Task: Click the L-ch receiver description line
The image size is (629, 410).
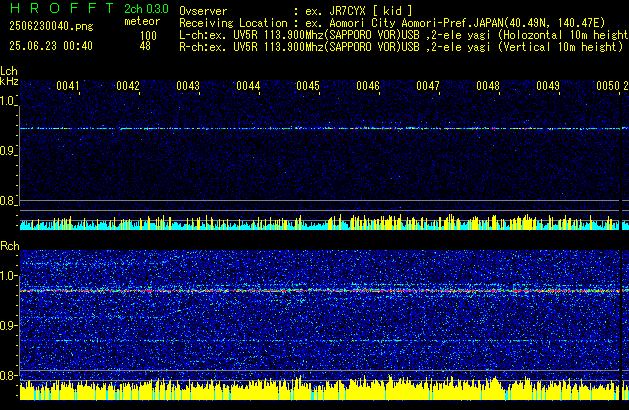Action: click(404, 35)
